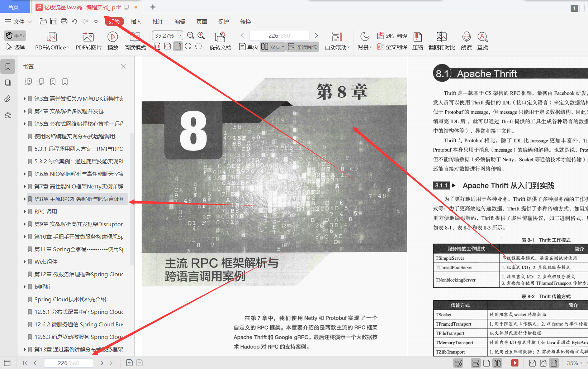This screenshot has width=588, height=369.
Task: Start slideshow from the red status bar button
Action: point(515,363)
